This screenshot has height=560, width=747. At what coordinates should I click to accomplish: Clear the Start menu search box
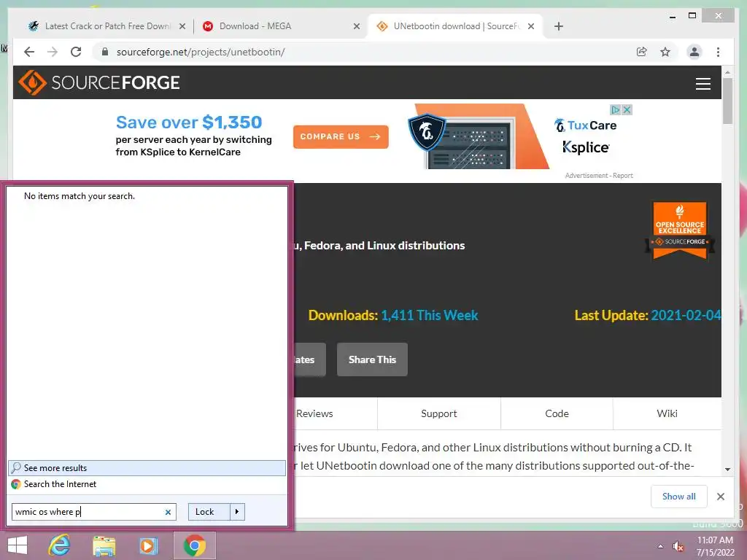168,512
